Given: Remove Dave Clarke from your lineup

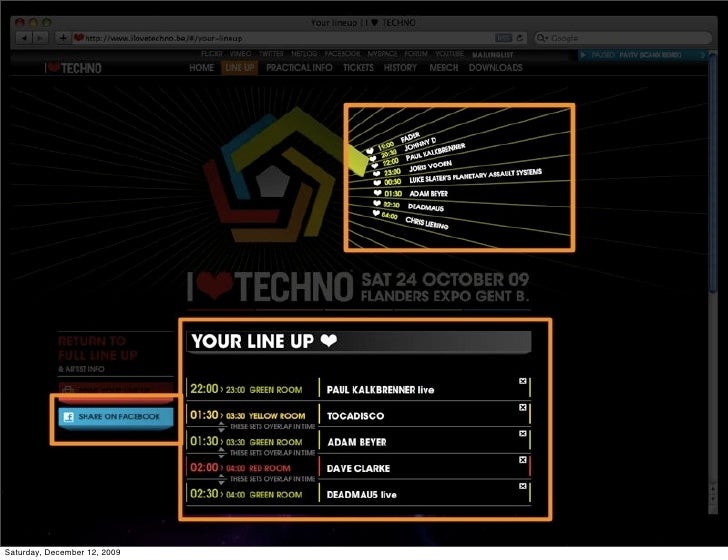Looking at the screenshot, I should [522, 460].
